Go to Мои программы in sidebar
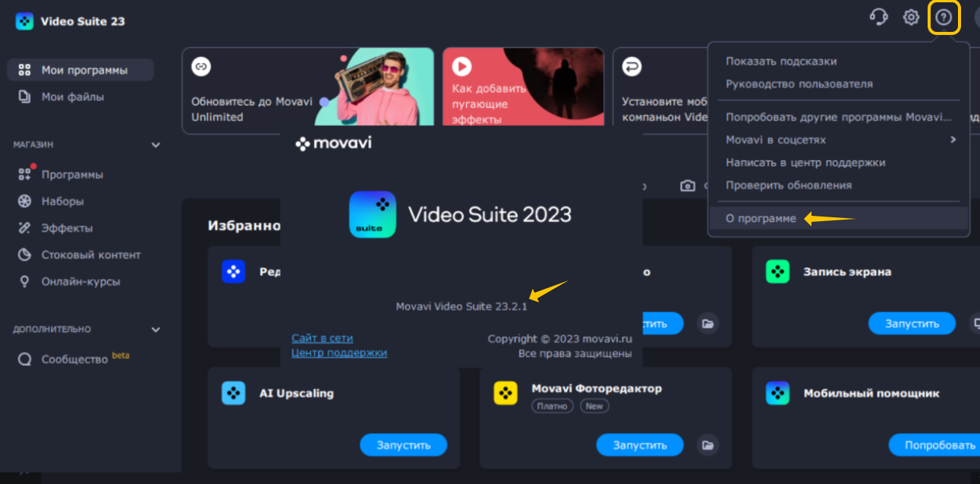The width and height of the screenshot is (980, 484). [80, 70]
